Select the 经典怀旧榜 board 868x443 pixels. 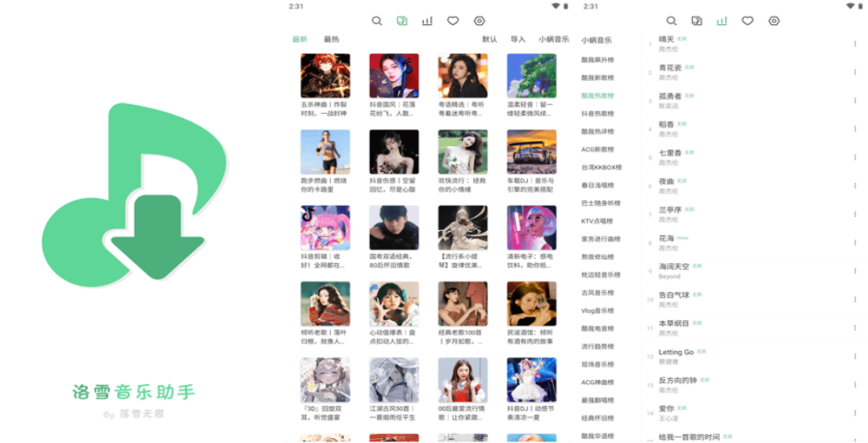[598, 418]
